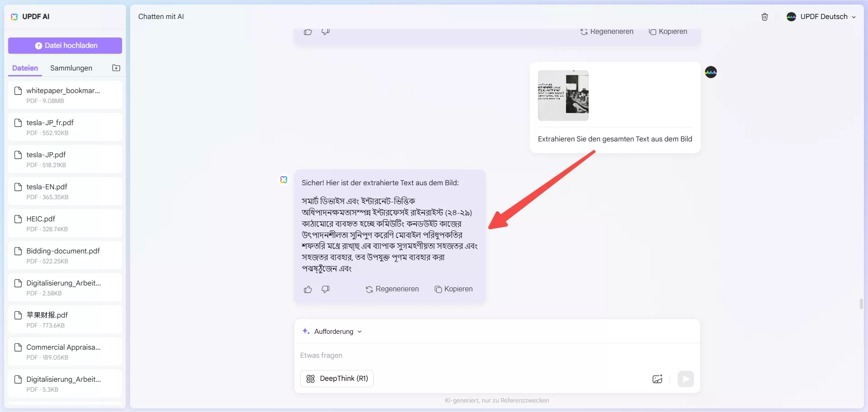Image resolution: width=868 pixels, height=412 pixels.
Task: Select the Dateien tab
Action: [x=25, y=68]
